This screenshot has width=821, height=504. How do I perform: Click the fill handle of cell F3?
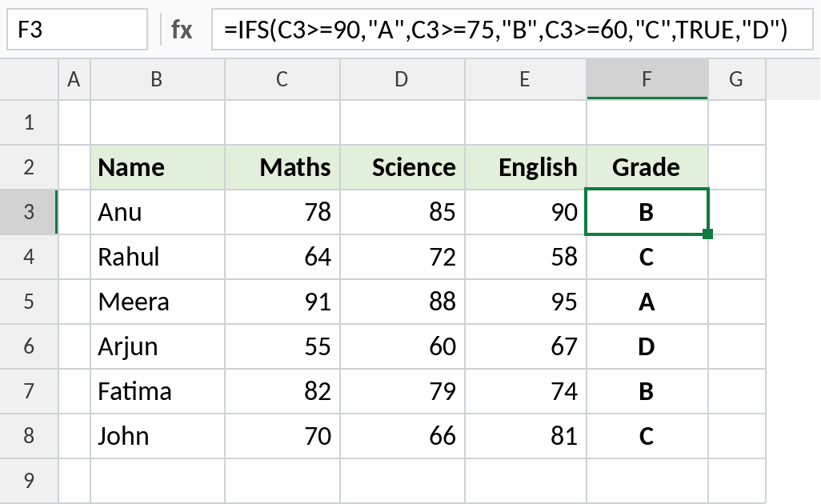pyautogui.click(x=708, y=234)
